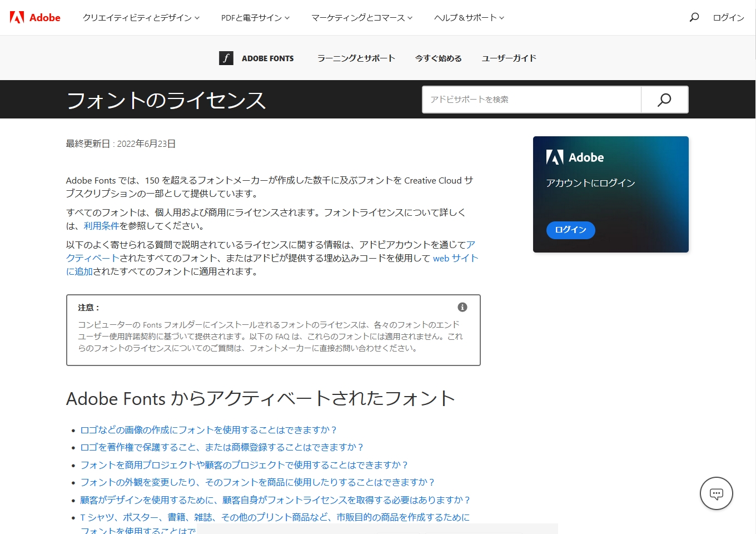The height and width of the screenshot is (534, 756).
Task: Click the 最終更新日 date text
Action: click(x=121, y=144)
